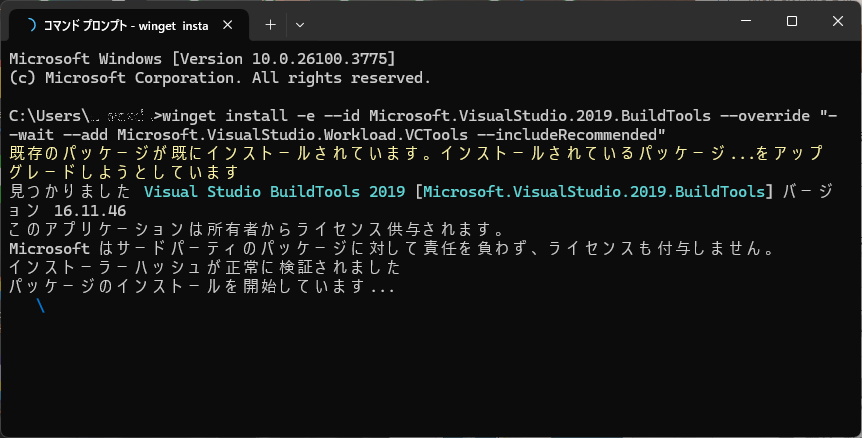Image resolution: width=862 pixels, height=438 pixels.
Task: Click the version number 16.11.46
Action: 90,210
